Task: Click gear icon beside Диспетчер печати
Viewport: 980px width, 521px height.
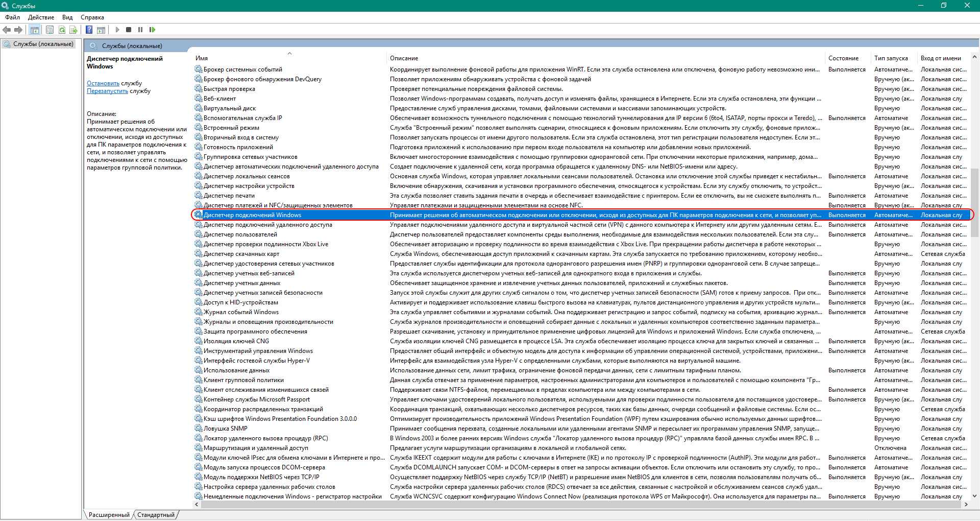Action: 198,195
